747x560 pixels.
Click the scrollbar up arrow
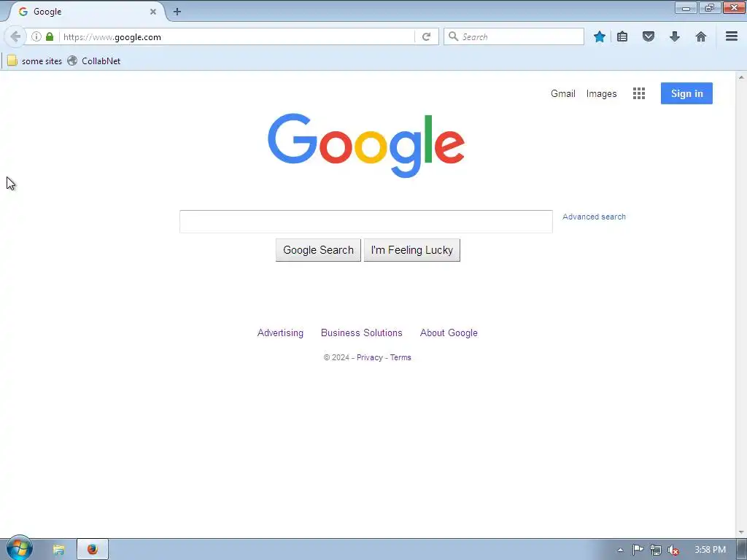click(x=741, y=77)
